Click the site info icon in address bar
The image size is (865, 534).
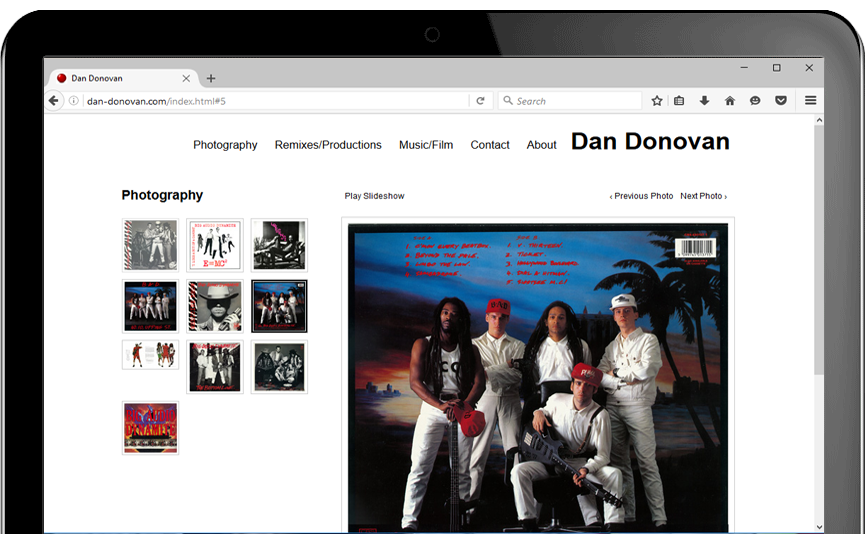[x=74, y=101]
